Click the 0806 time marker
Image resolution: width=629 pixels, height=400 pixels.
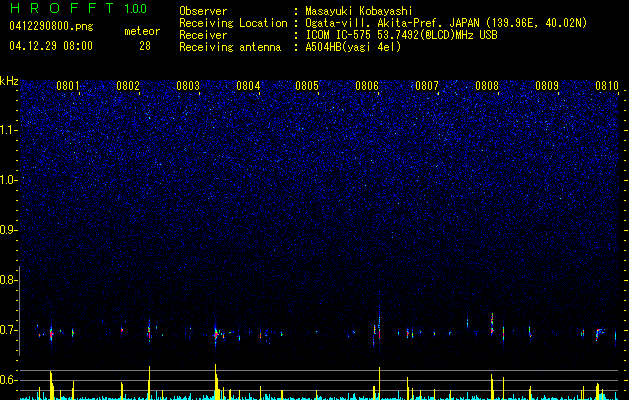coord(367,86)
